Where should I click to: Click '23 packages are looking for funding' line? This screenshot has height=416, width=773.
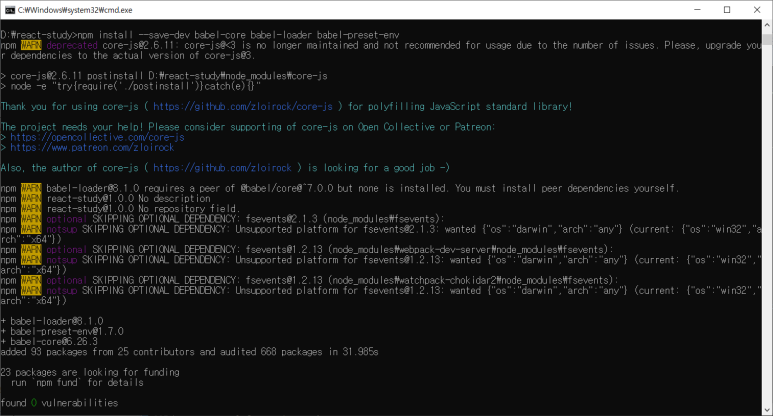pyautogui.click(x=90, y=372)
